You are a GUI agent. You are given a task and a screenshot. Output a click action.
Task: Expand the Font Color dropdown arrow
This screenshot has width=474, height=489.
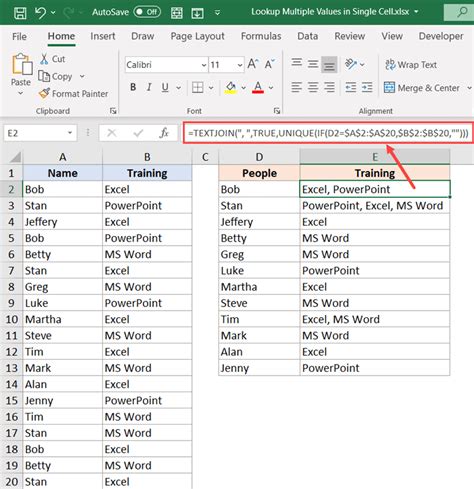271,88
